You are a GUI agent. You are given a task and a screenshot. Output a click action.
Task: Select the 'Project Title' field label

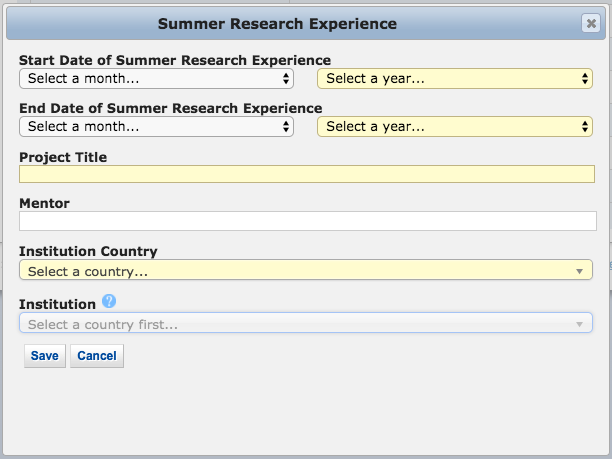tap(63, 157)
